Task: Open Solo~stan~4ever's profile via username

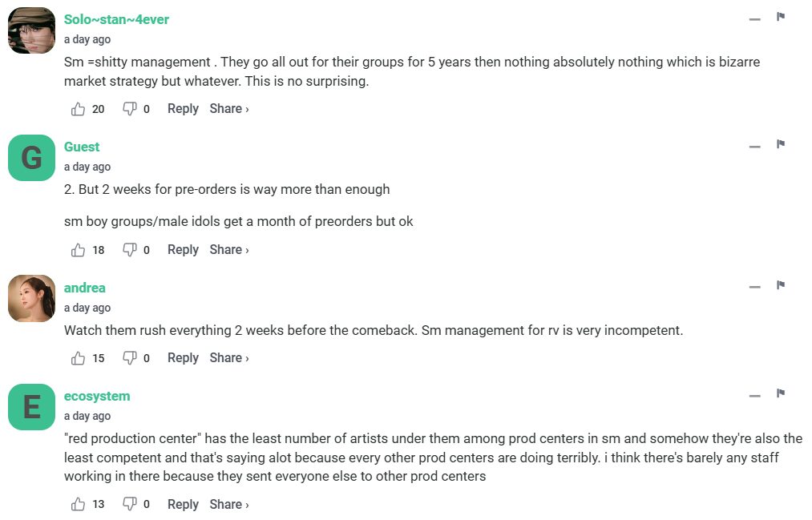Action: pos(116,19)
